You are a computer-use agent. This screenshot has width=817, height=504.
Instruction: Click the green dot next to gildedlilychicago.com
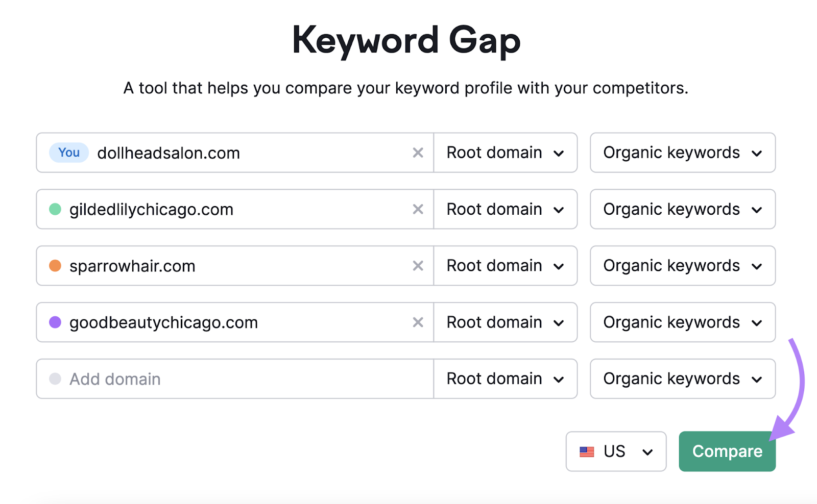pyautogui.click(x=55, y=209)
